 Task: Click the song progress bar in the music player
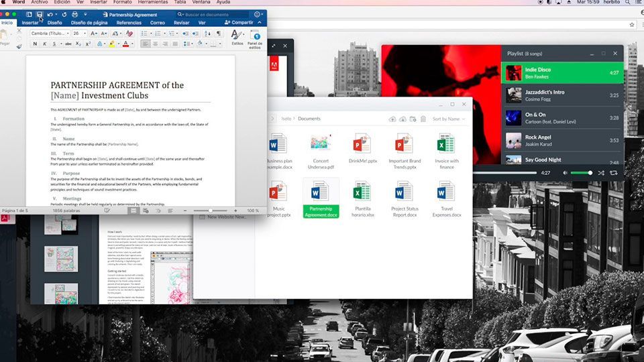[504, 173]
